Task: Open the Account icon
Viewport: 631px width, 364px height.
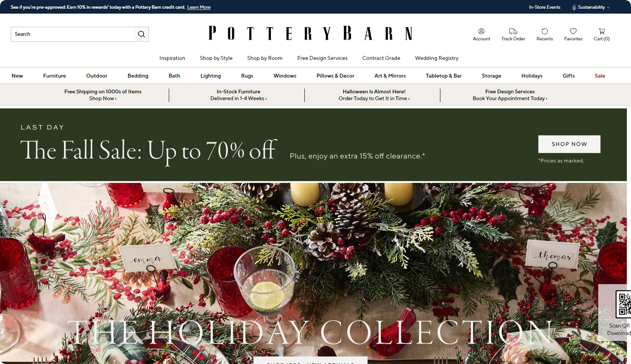Action: pos(482,31)
